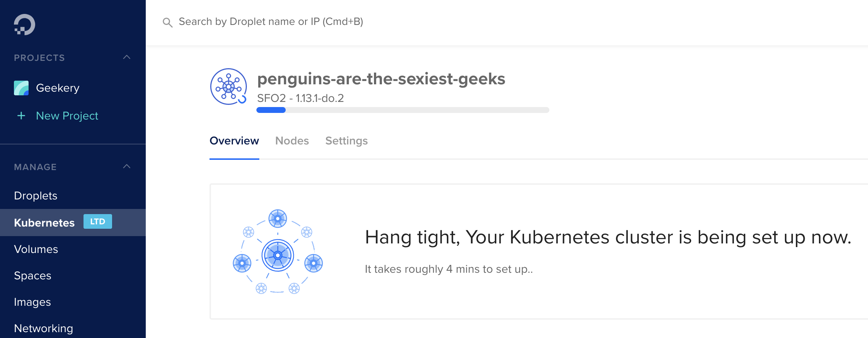Click the search magnifier icon
This screenshot has width=868, height=338.
coord(167,22)
